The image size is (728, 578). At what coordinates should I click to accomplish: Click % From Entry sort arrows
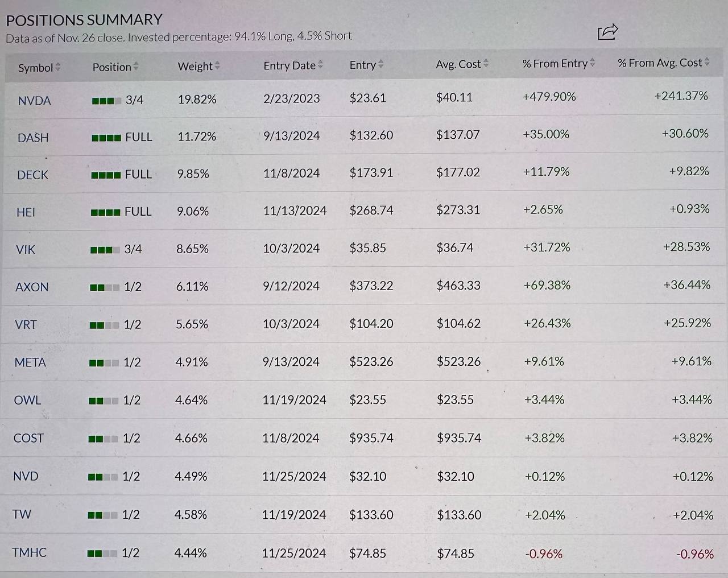(593, 63)
